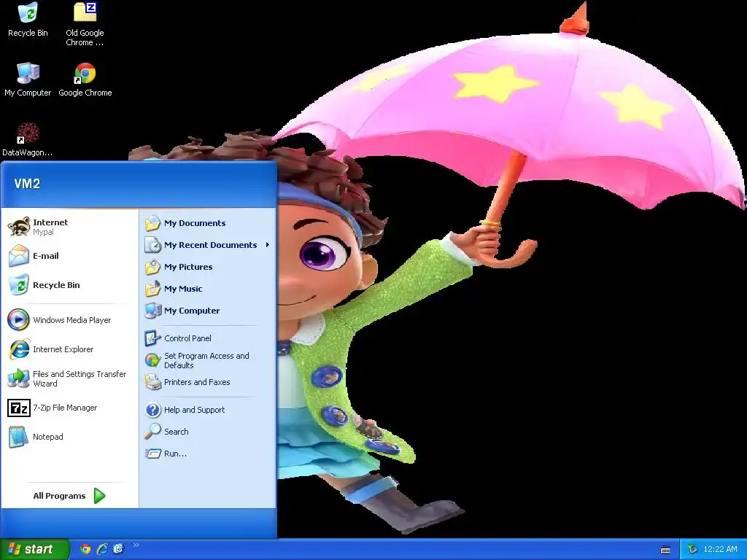This screenshot has height=560, width=747.
Task: Open Files and Settings Transfer Wizard icon
Action: (18, 378)
